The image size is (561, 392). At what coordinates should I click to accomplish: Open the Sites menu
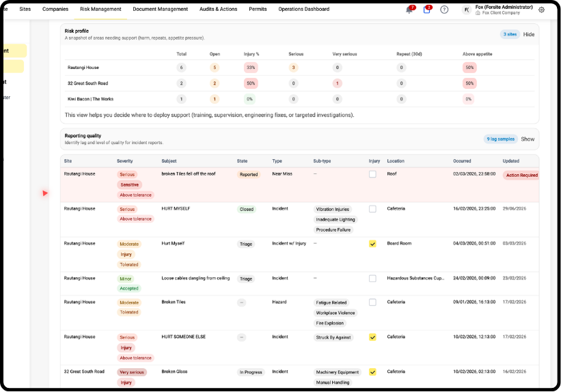click(25, 9)
